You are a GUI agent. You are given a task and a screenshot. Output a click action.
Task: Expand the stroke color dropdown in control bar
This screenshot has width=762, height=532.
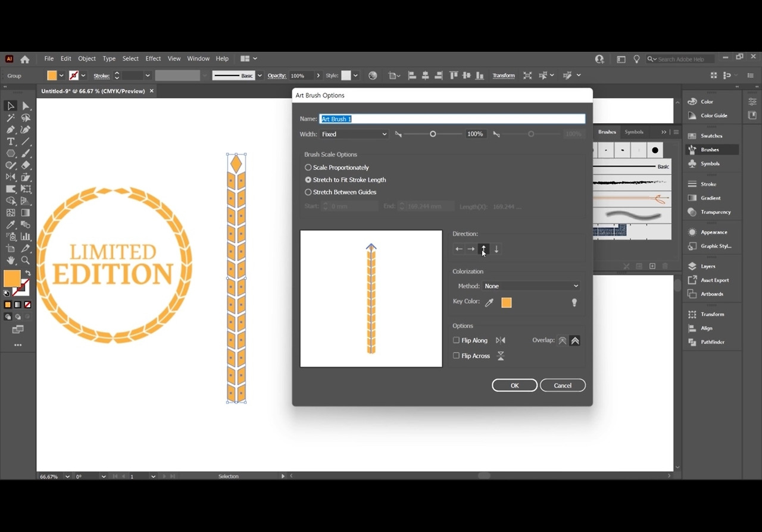point(83,76)
